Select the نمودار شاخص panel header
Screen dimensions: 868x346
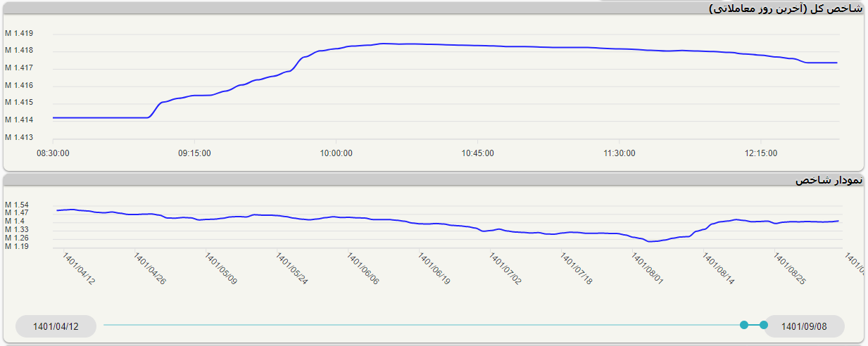[x=829, y=181]
